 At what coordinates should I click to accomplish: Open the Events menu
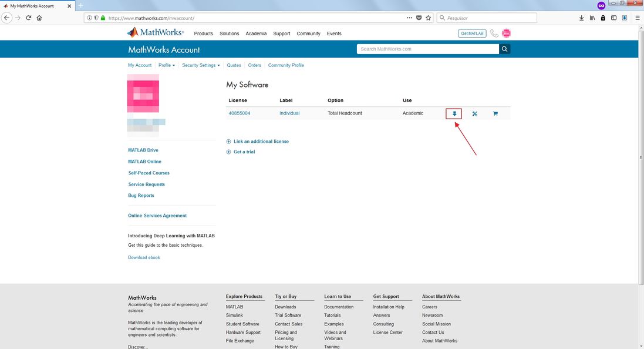click(x=334, y=33)
